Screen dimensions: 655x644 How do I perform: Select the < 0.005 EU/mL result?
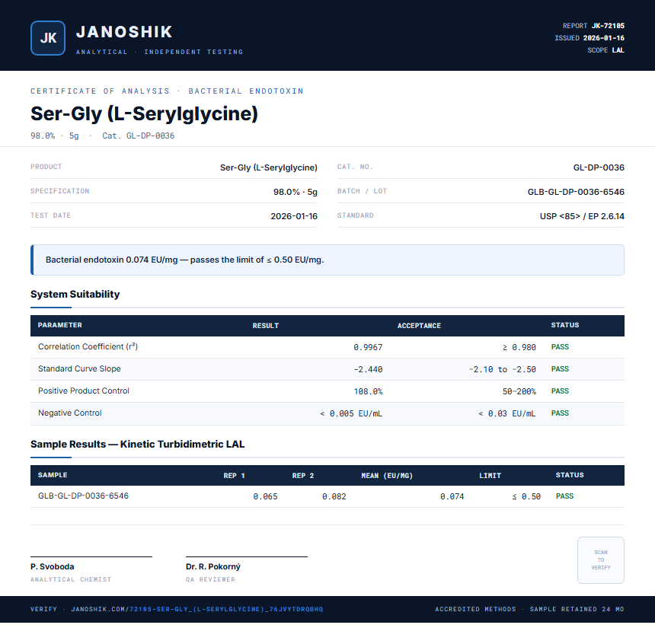(351, 413)
